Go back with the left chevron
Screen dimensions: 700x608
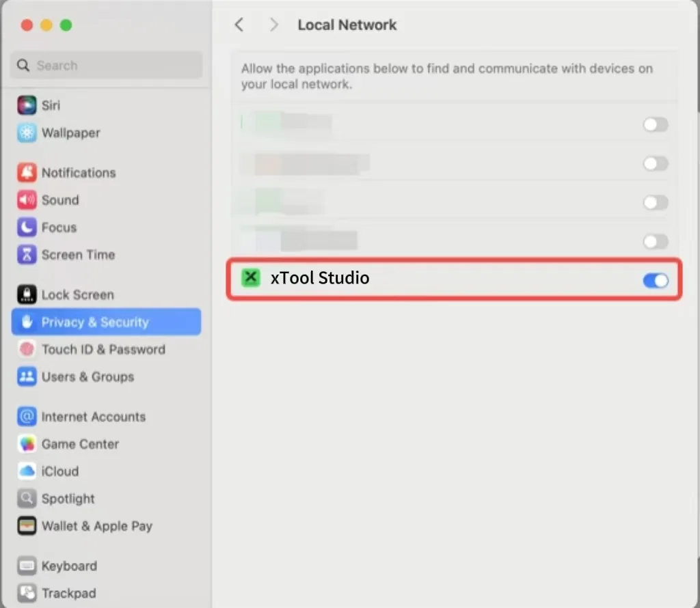pyautogui.click(x=239, y=25)
